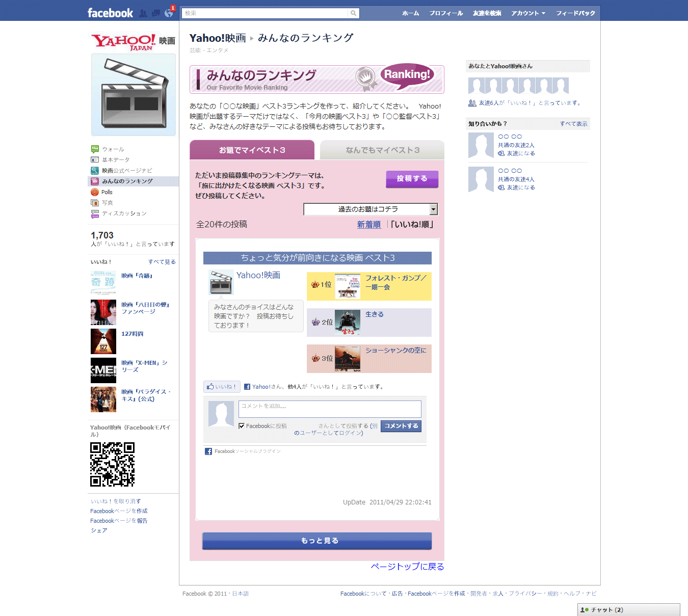Click the いいね！ thumbs-up button
Viewport: 688px width, 616px height.
pos(222,387)
